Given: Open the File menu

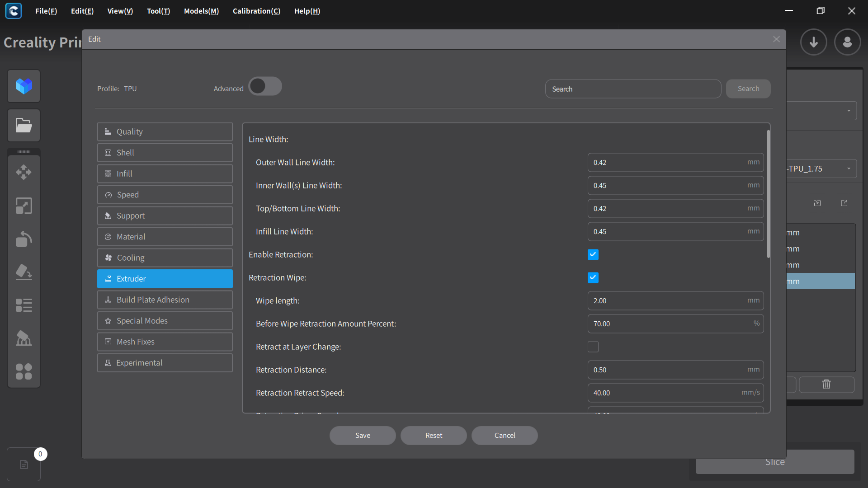Looking at the screenshot, I should click(46, 11).
